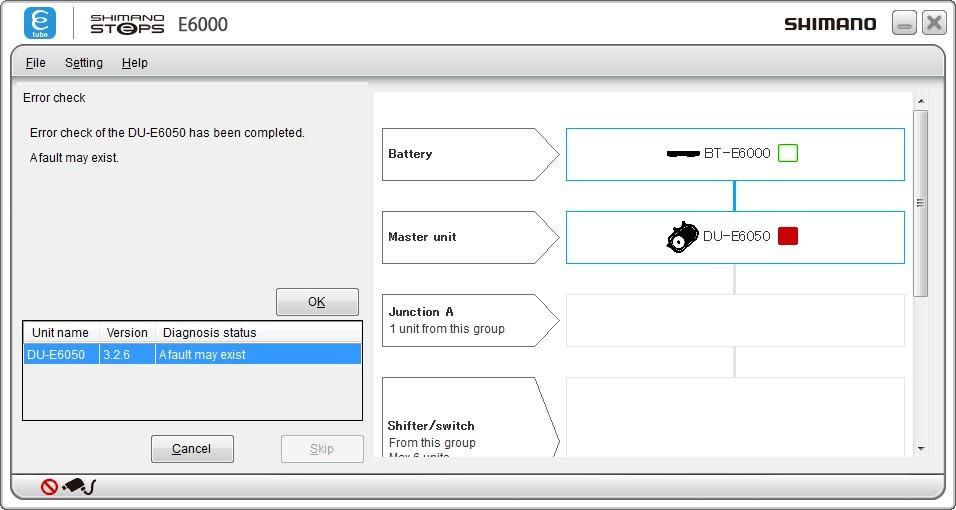Click the red fault square next to DU-E6050
This screenshot has height=510, width=956.
(x=788, y=236)
